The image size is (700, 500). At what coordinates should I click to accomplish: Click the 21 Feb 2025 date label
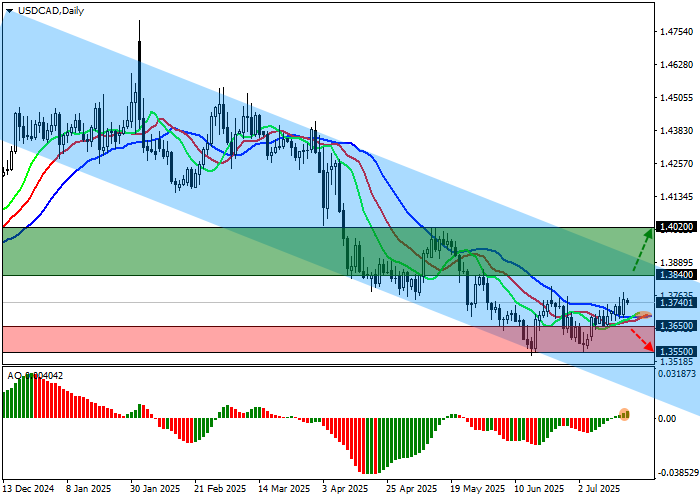tap(220, 489)
